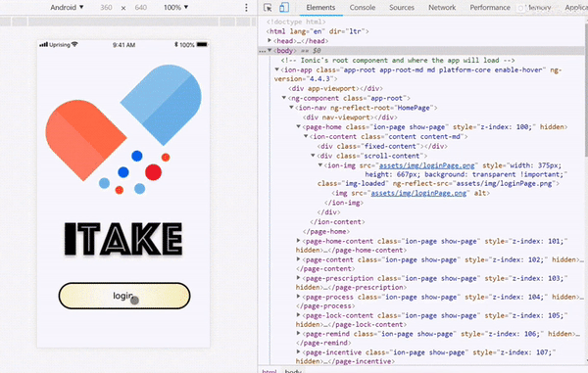Image resolution: width=588 pixels, height=373 pixels.
Task: Expand the page-home-content node
Action: 299,241
